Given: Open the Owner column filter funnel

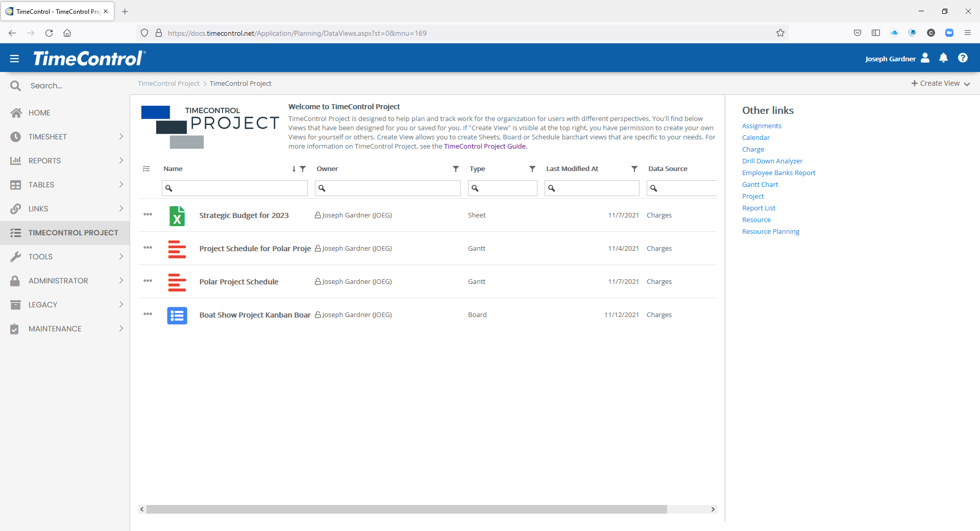Looking at the screenshot, I should 456,169.
